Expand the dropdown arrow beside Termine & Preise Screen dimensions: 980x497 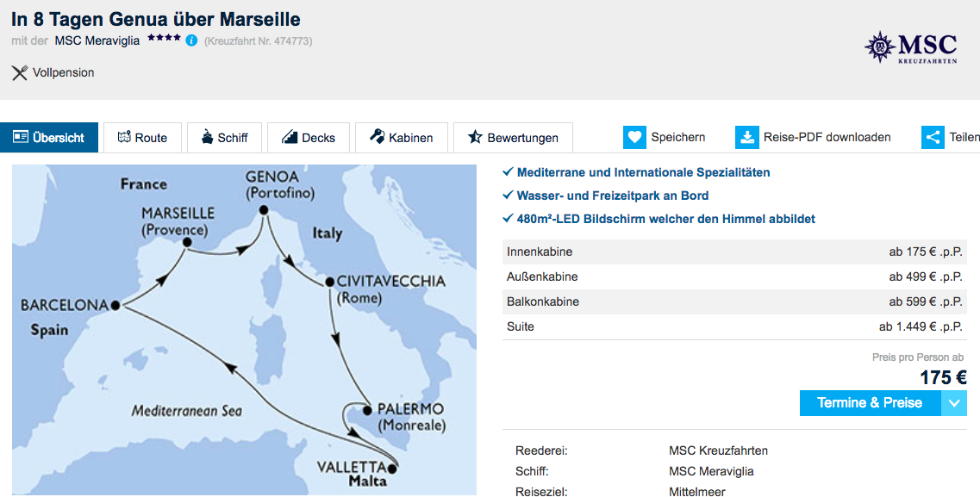pos(954,403)
